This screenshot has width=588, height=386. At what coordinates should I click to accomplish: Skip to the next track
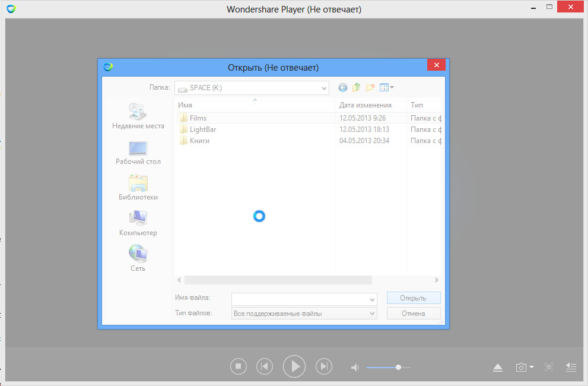point(323,366)
